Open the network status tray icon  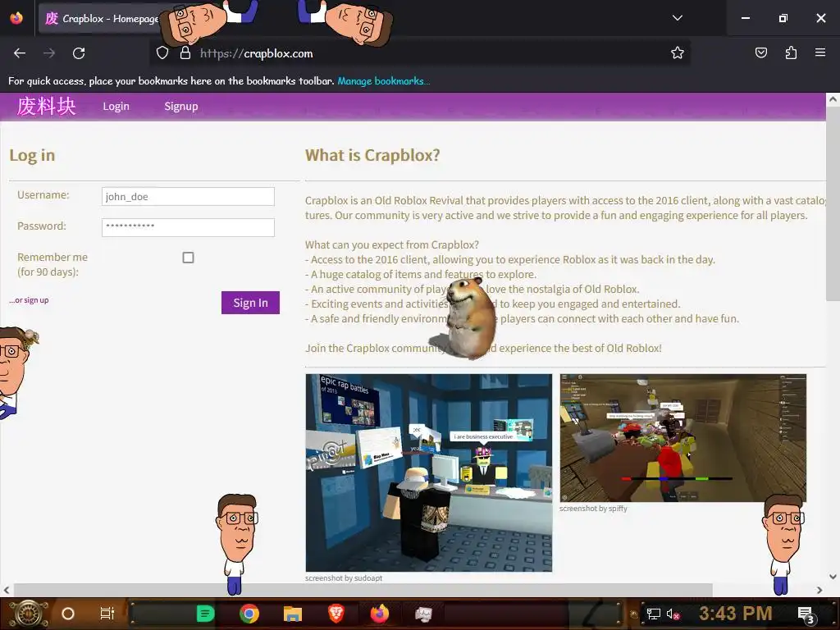[654, 614]
